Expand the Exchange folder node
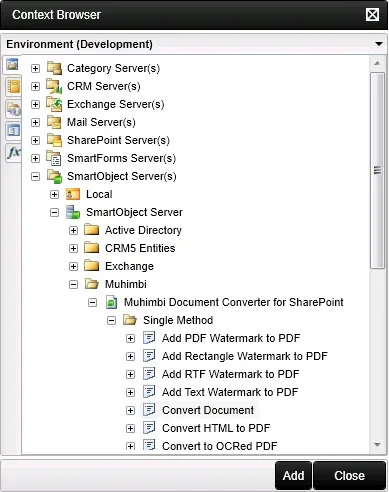Image resolution: width=389 pixels, height=492 pixels. click(x=73, y=266)
